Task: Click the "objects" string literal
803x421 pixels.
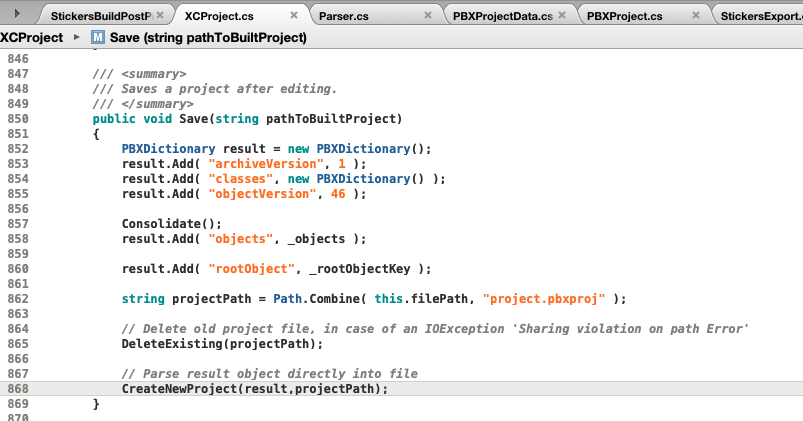Action: (241, 239)
